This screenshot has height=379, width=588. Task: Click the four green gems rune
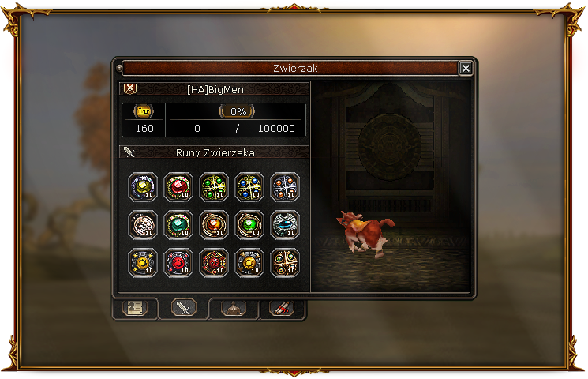[x=214, y=187]
